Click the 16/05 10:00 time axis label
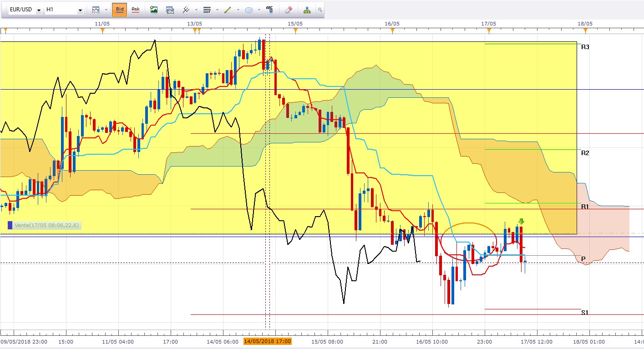The height and width of the screenshot is (349, 644). 431,341
